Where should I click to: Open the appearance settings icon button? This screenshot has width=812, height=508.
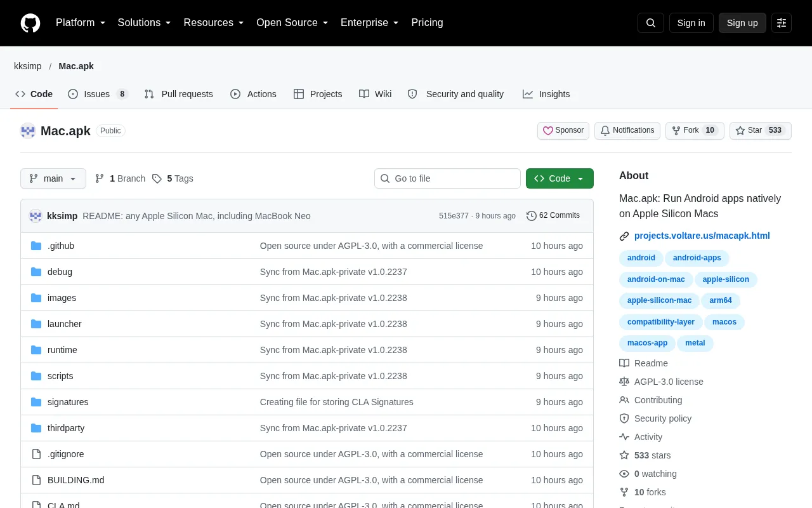pos(782,23)
